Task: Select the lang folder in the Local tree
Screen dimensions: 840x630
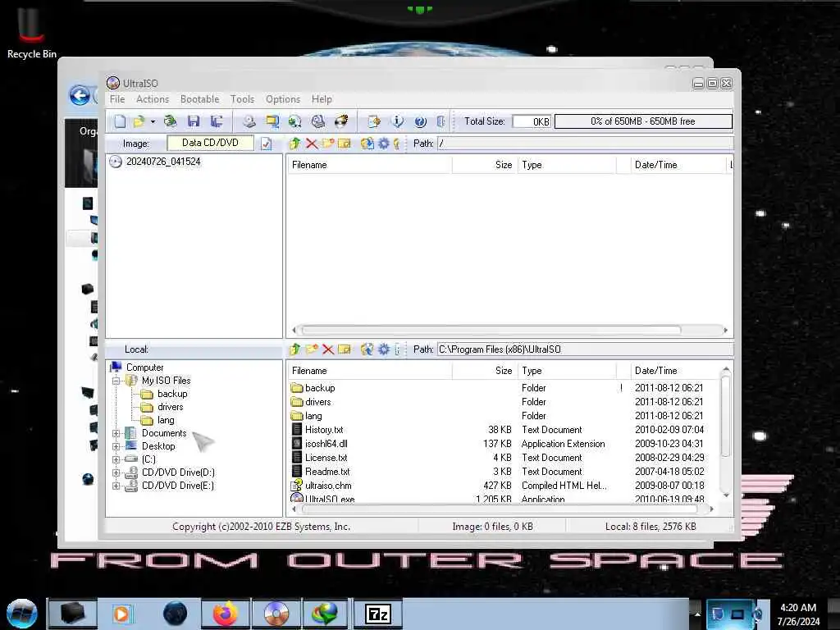Action: [166, 421]
